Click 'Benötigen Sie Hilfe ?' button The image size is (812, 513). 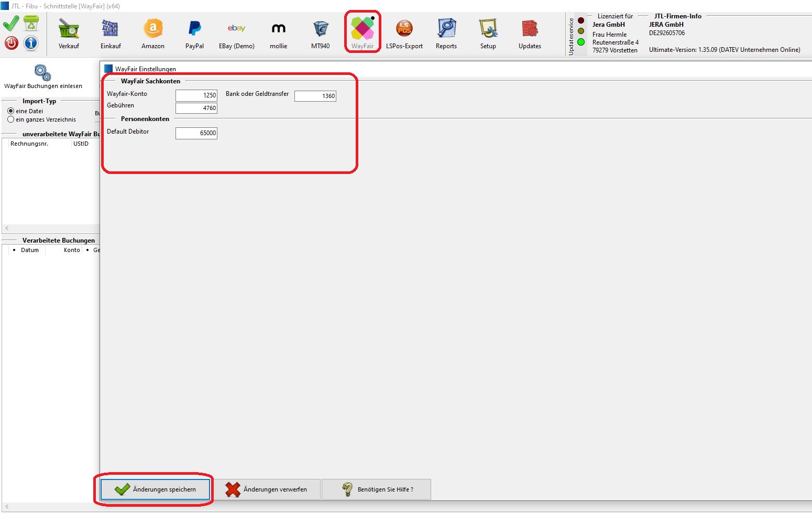[376, 489]
